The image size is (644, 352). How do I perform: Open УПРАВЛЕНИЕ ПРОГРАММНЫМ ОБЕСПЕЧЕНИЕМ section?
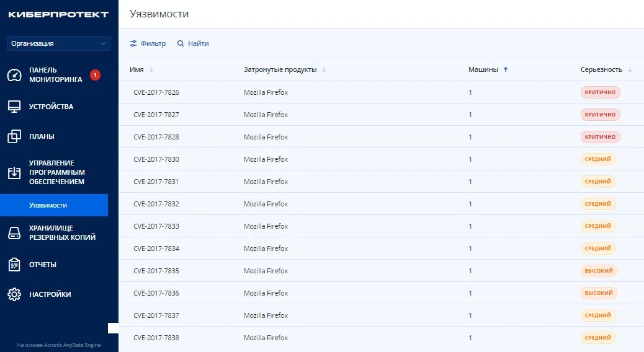56,172
